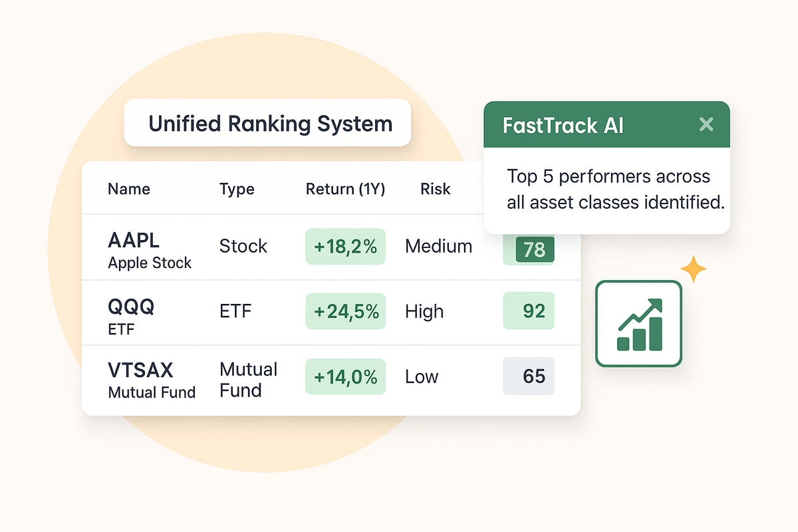Click the +18,2% return badge

pyautogui.click(x=345, y=247)
